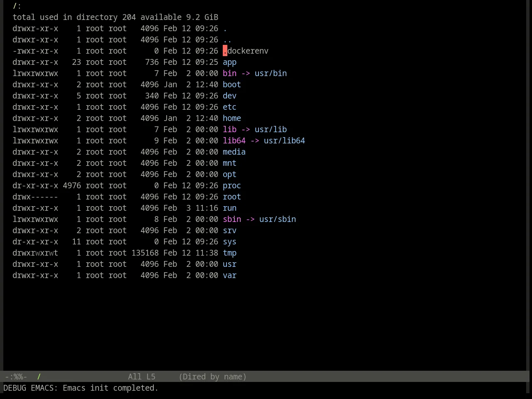This screenshot has height=399, width=532.
Task: Follow the bin symlink entry
Action: click(x=229, y=74)
